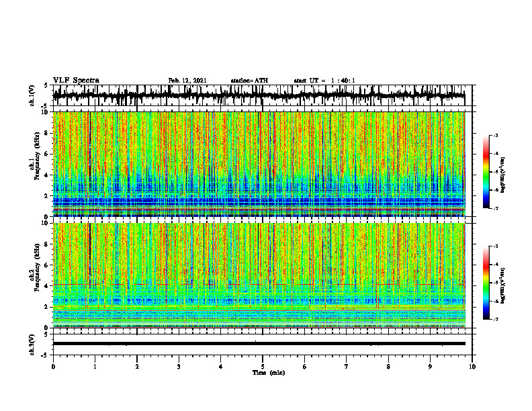Image resolution: width=532 pixels, height=411 pixels.
Task: Click the "-5" voltage tick of the ch.1(V) panel
Action: (45, 106)
